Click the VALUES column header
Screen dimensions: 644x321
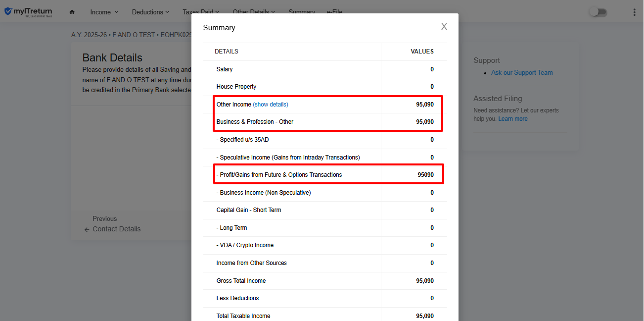point(422,52)
